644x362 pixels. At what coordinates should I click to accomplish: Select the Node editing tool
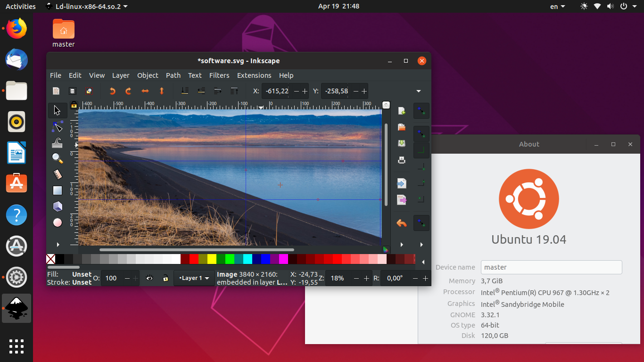pos(58,126)
